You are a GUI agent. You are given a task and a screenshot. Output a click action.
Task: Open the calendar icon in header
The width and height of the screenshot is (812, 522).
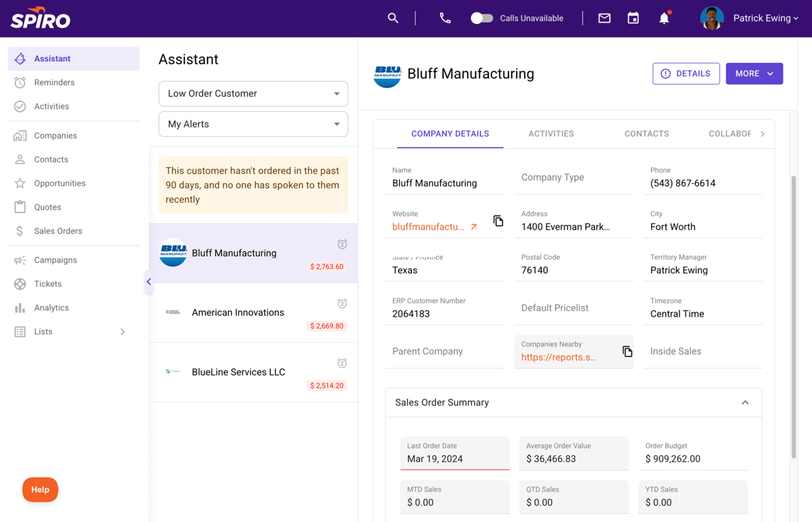point(633,18)
